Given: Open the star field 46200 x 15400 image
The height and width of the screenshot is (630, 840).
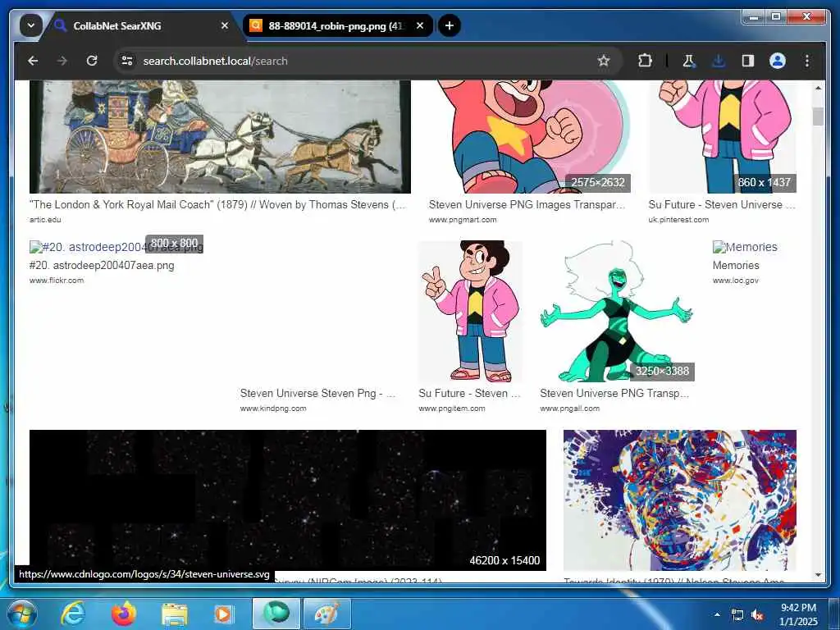Looking at the screenshot, I should coord(288,500).
